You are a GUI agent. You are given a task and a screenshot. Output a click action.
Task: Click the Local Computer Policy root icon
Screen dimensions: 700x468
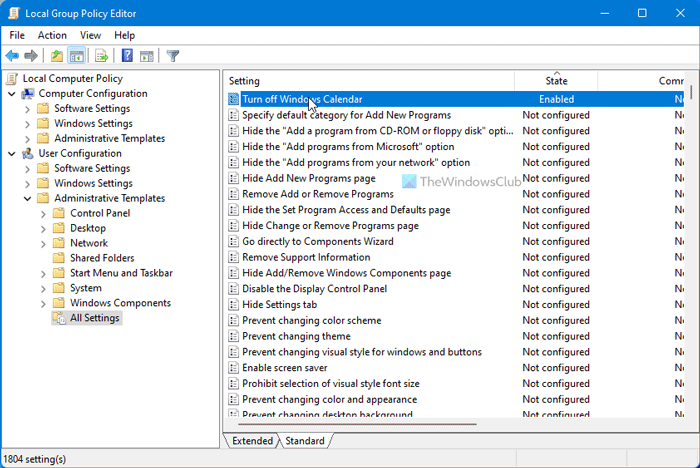point(13,79)
